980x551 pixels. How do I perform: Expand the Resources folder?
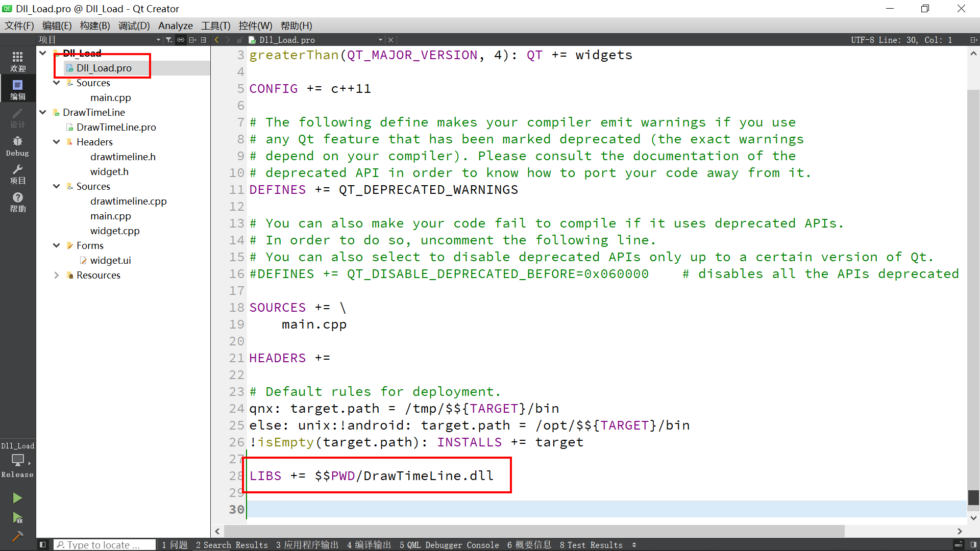coord(57,275)
